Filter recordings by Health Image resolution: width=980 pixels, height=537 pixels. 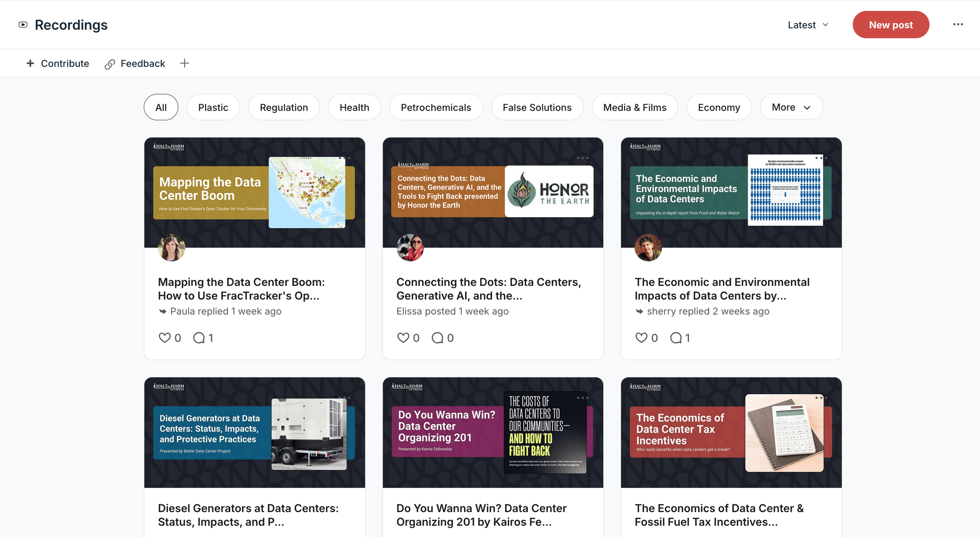[354, 107]
